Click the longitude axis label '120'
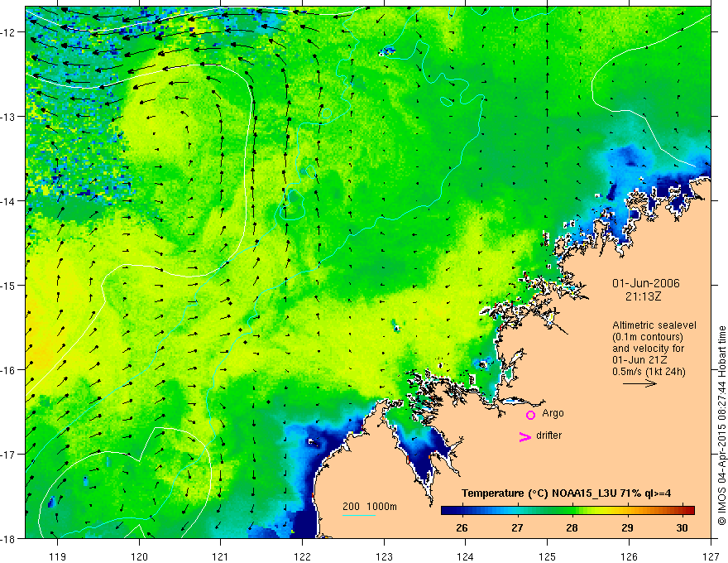Image resolution: width=728 pixels, height=563 pixels. point(139,556)
